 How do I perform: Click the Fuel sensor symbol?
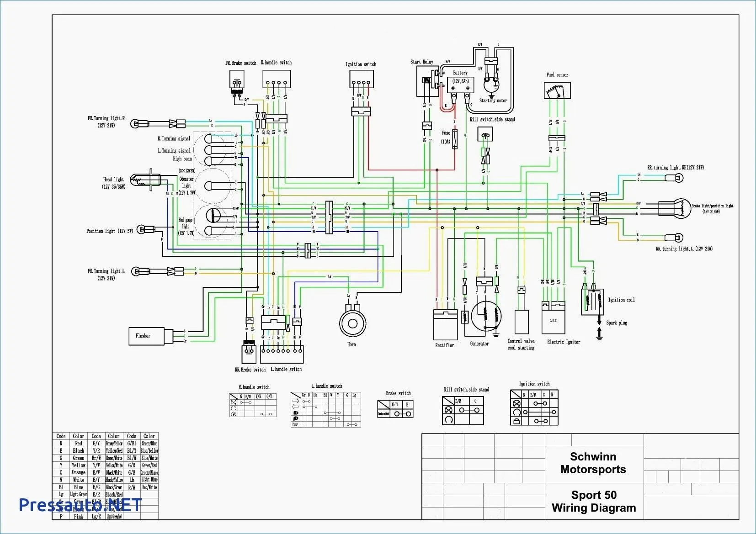click(558, 90)
